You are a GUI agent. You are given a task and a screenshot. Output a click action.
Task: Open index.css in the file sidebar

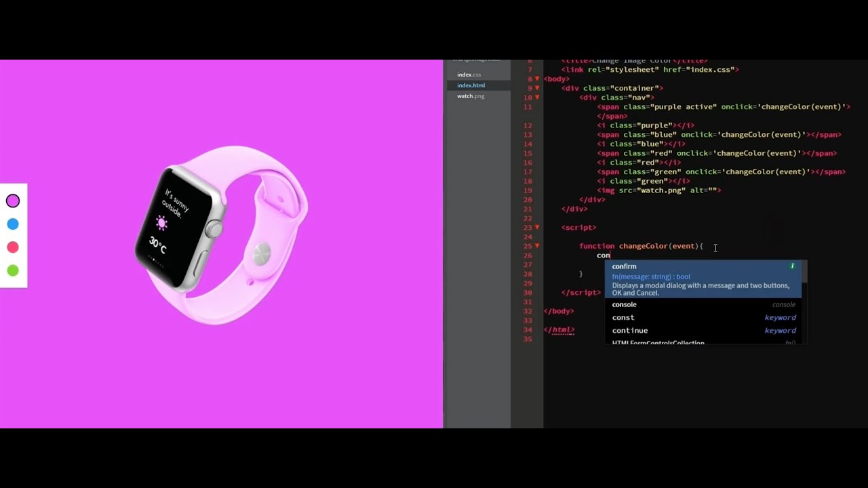pyautogui.click(x=469, y=75)
